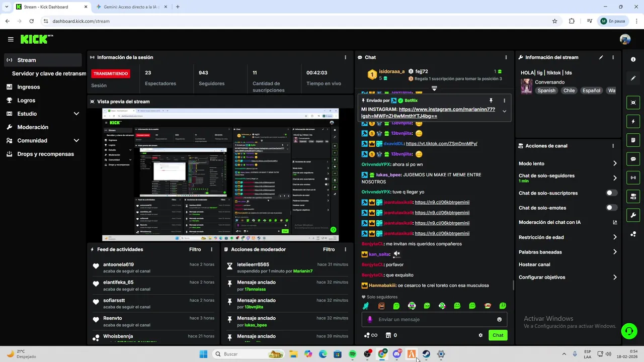Open Filtro in Feed de actividades
Screen dimensions: 644x362
(x=195, y=249)
